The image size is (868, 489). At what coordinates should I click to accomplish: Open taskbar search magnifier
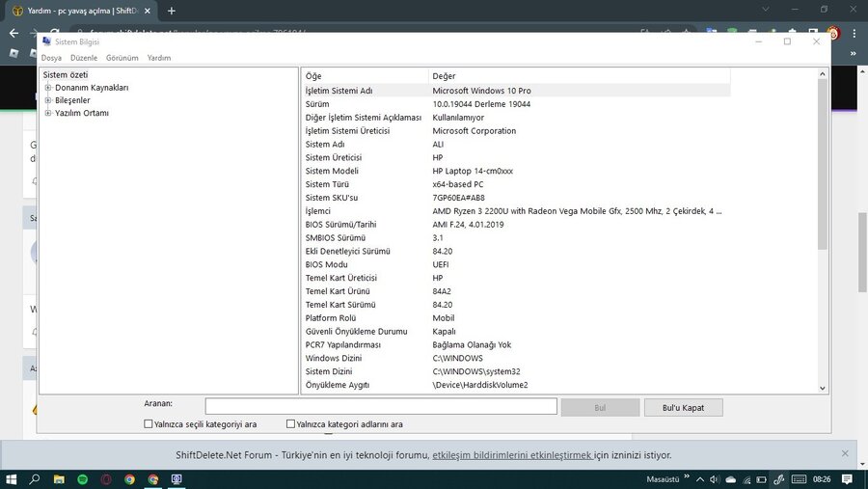coord(35,479)
